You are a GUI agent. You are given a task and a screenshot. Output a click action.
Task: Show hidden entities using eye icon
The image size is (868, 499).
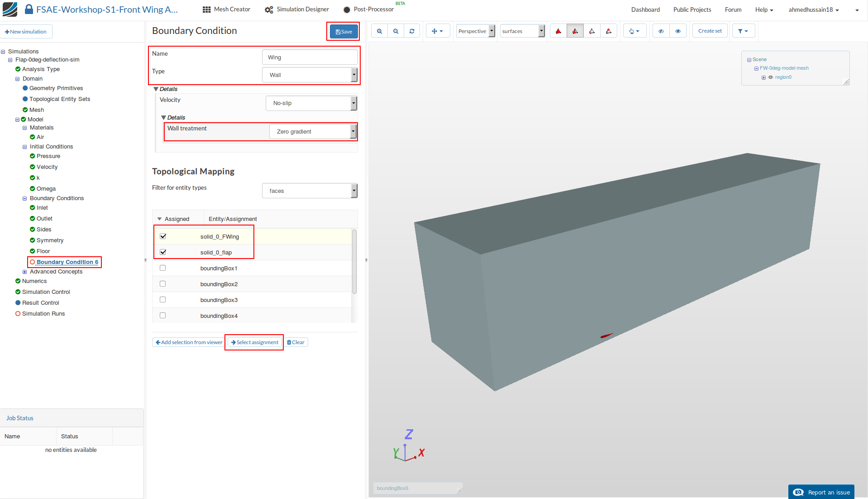point(677,31)
